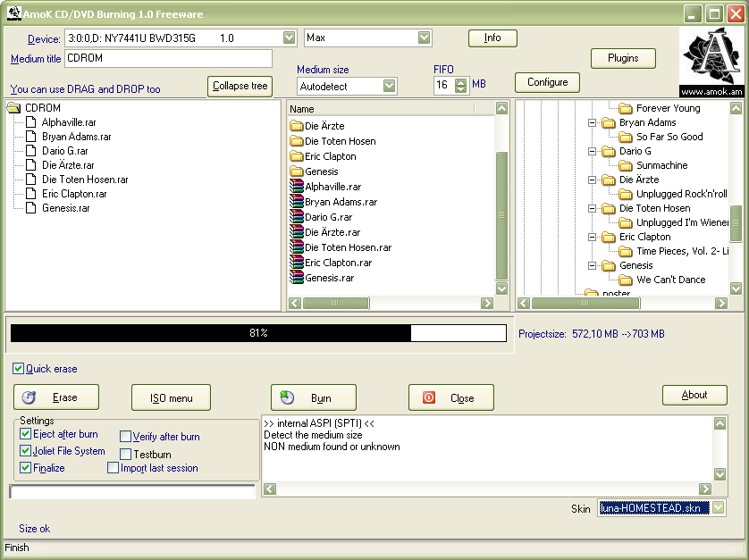Start burning with the Burn button
The image size is (749, 560).
click(314, 397)
